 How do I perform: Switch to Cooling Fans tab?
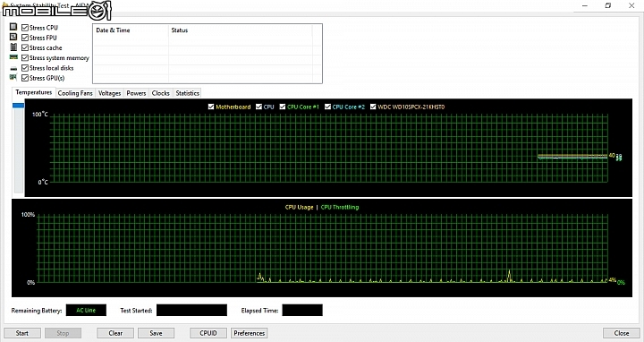pyautogui.click(x=75, y=93)
